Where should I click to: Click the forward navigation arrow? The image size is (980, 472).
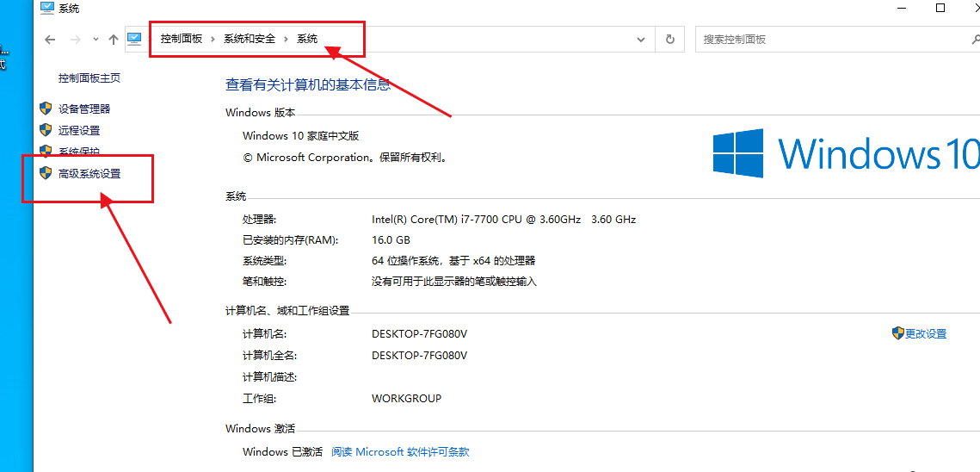pos(76,39)
